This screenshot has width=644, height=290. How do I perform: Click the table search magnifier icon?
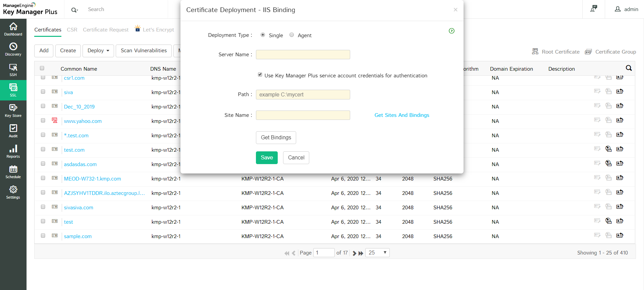point(629,68)
